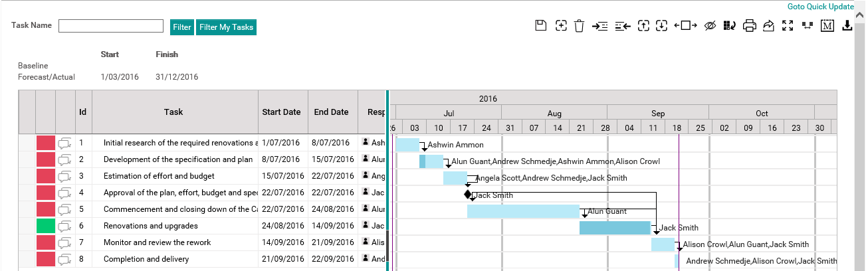Image resolution: width=868 pixels, height=271 pixels.
Task: Click the Download arrow icon
Action: [x=847, y=26]
